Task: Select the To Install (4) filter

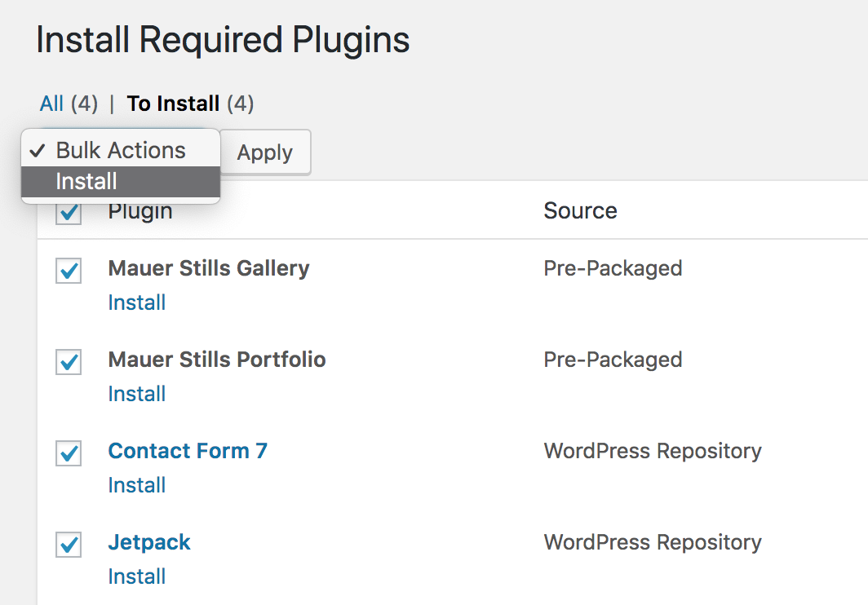Action: [x=190, y=104]
